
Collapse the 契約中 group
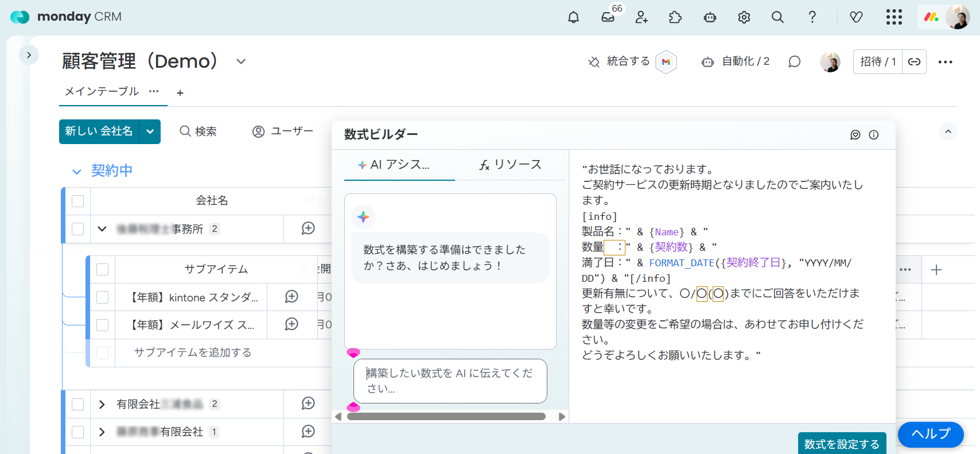tap(77, 172)
